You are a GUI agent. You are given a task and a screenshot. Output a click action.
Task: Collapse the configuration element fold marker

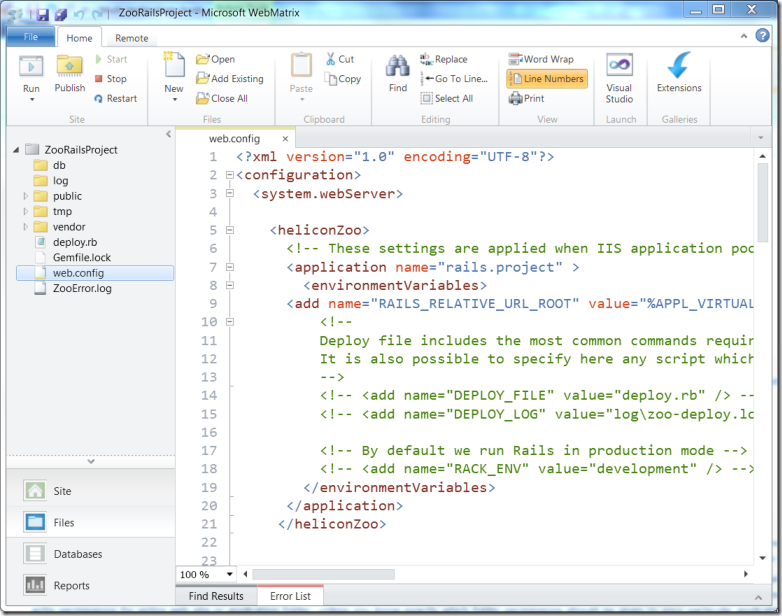coord(229,175)
